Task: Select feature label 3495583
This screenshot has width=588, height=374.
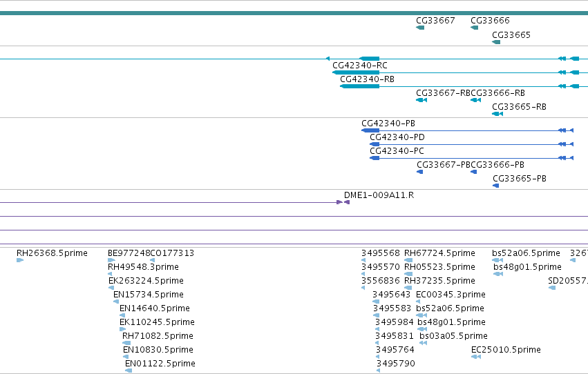Action: [x=392, y=309]
